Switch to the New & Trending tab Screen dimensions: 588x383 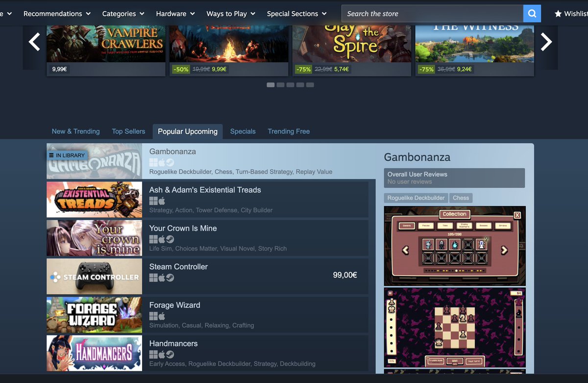76,131
